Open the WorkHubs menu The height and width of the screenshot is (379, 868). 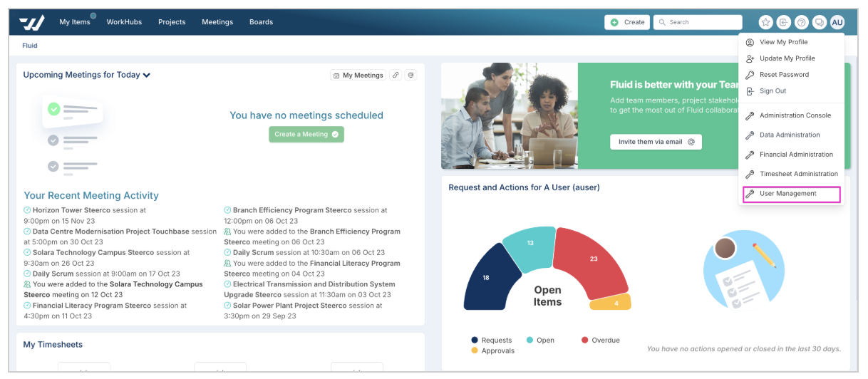pyautogui.click(x=124, y=22)
